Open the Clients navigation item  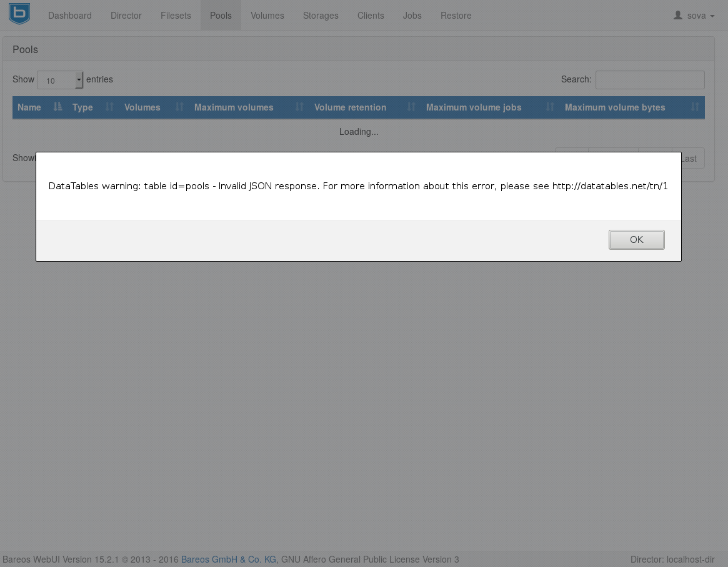[371, 16]
